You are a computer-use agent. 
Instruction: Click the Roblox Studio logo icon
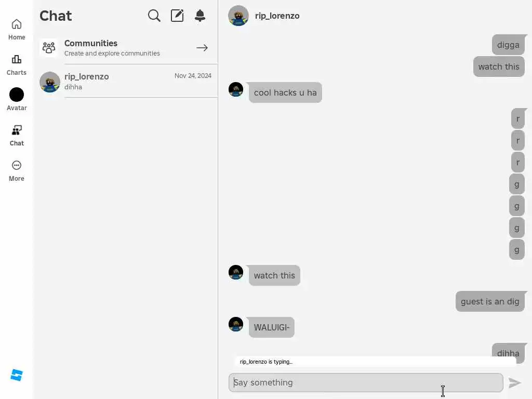pos(17,375)
